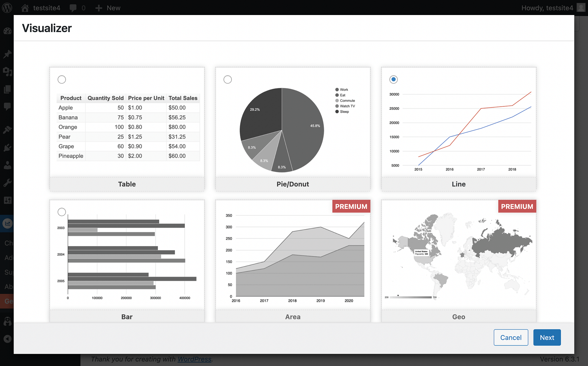Viewport: 588px width, 366px height.
Task: Click the Pages sidebar icon
Action: coord(7,89)
